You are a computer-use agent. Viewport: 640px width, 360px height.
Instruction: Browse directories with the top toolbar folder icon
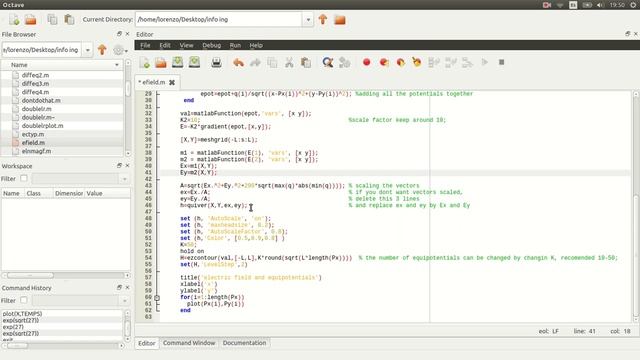pos(340,19)
